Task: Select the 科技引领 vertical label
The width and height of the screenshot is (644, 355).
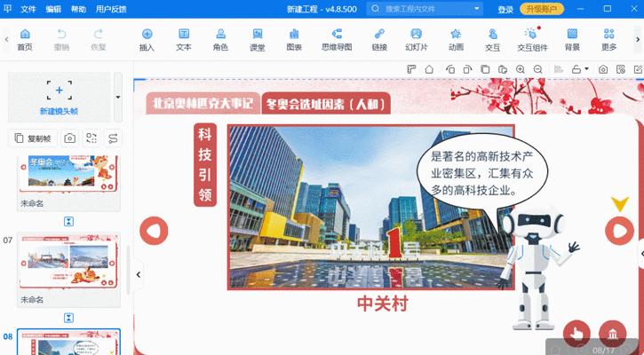Action: pos(205,165)
